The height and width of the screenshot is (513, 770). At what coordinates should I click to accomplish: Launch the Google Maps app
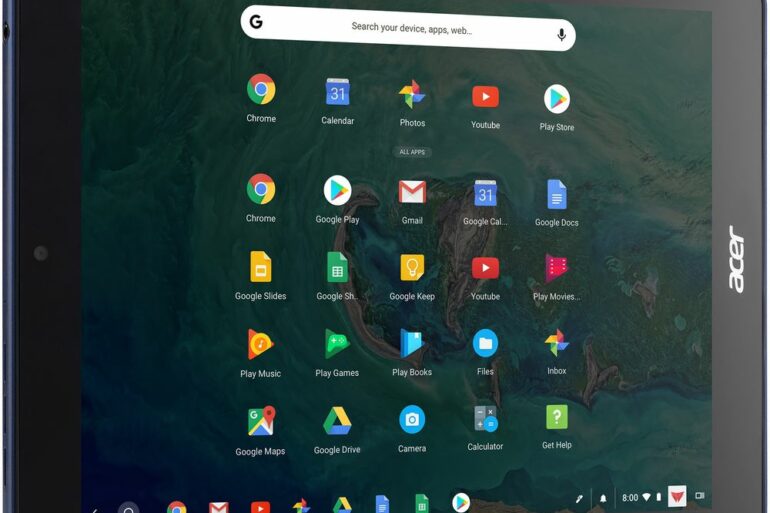261,421
